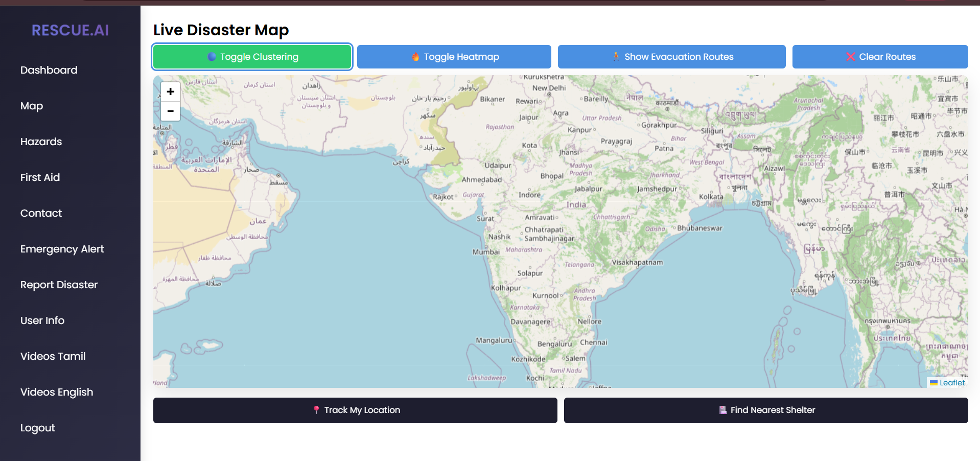Open the Leaflet attribution link

point(952,383)
